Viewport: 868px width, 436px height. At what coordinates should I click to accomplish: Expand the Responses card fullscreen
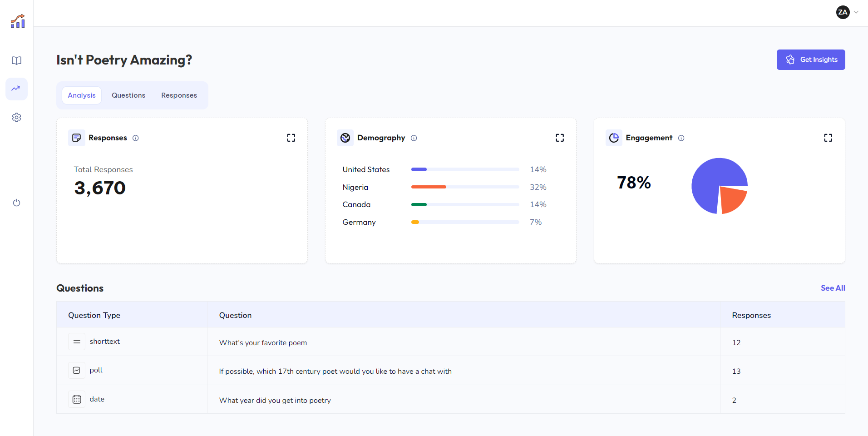[x=291, y=138]
